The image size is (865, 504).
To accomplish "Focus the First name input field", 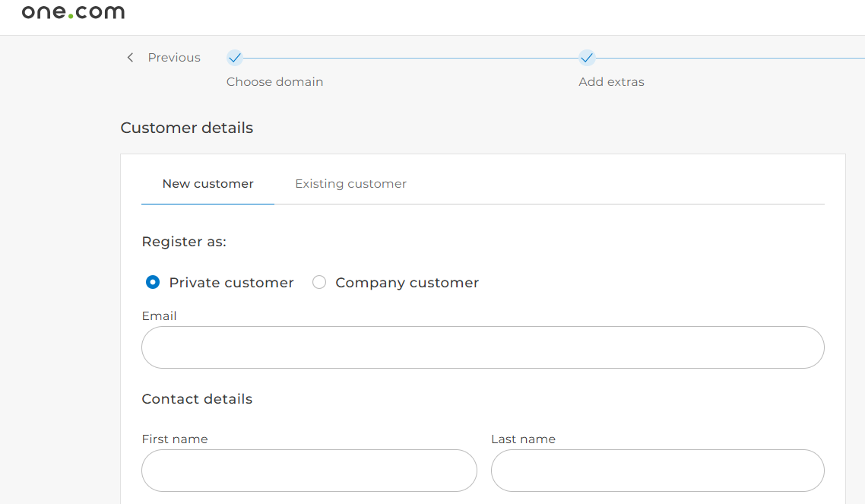I will click(x=309, y=471).
